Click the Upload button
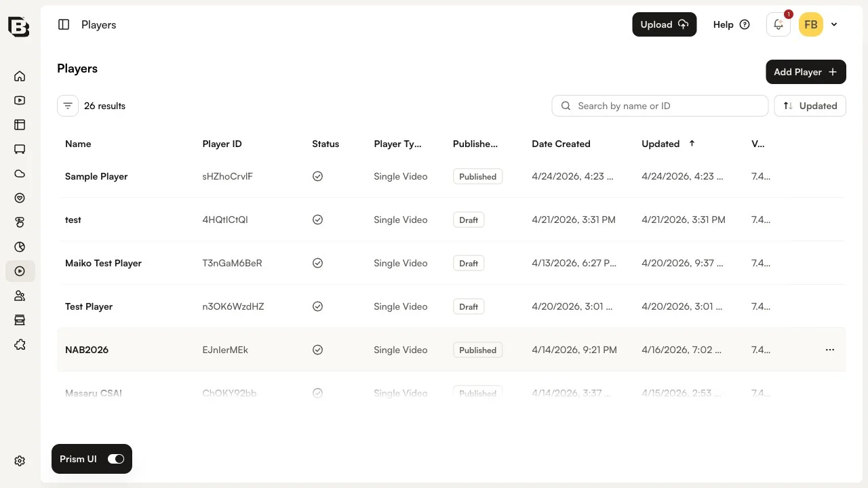This screenshot has height=488, width=868. [x=665, y=24]
